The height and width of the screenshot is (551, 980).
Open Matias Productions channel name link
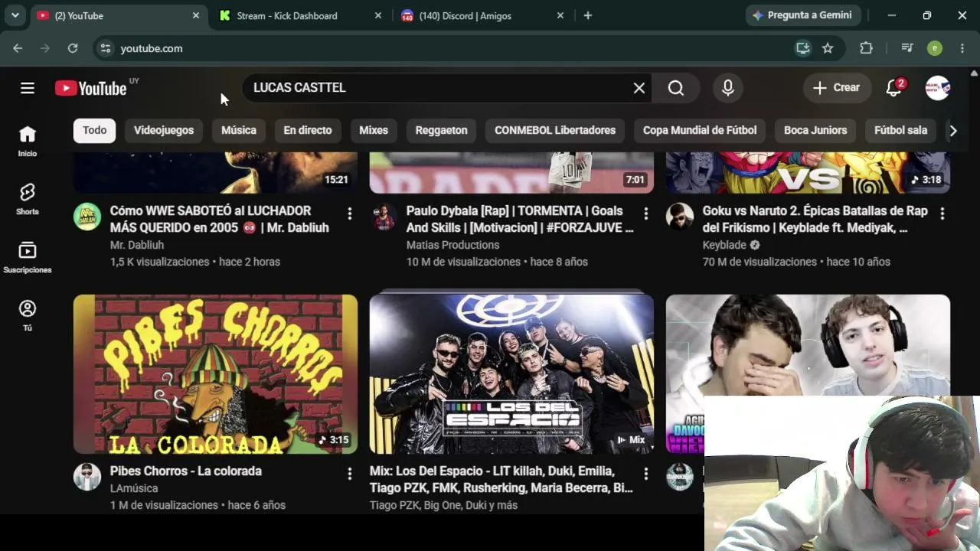pyautogui.click(x=453, y=245)
